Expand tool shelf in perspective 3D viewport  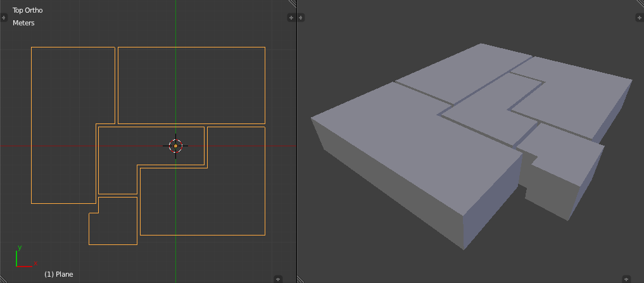[x=301, y=18]
